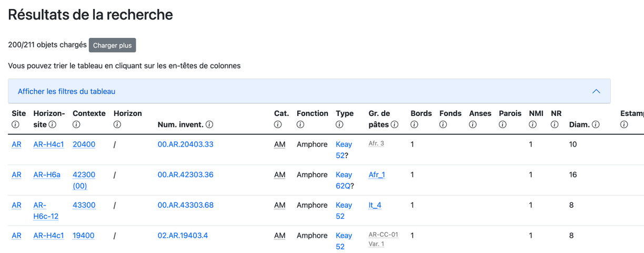The height and width of the screenshot is (253, 644).
Task: Open context link 43300
Action: click(x=84, y=205)
